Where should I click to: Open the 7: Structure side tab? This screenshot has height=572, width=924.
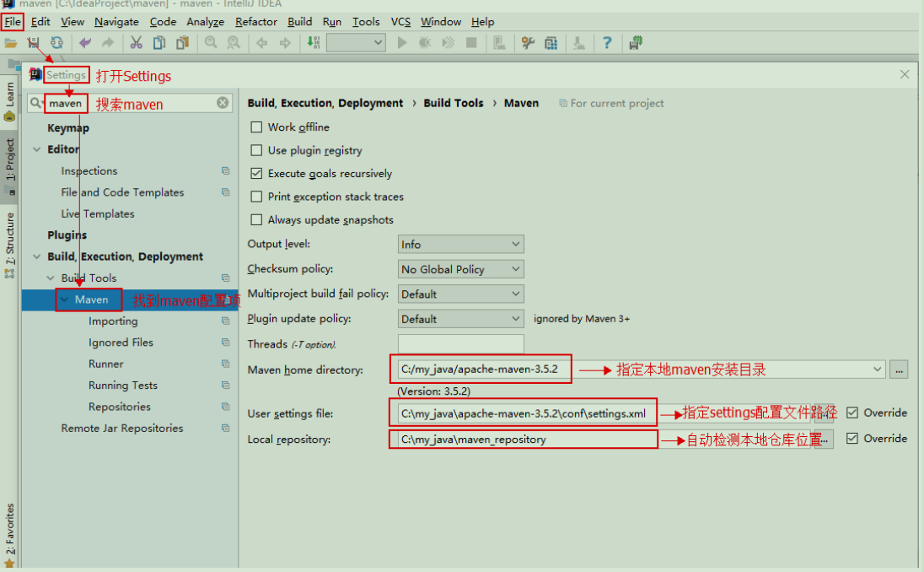click(x=9, y=244)
